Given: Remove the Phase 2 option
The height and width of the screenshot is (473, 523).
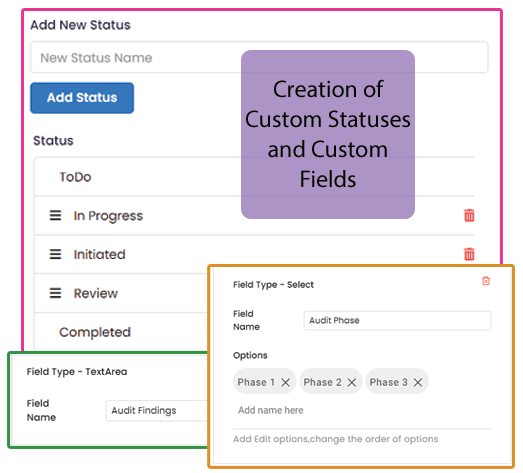Looking at the screenshot, I should (x=352, y=382).
